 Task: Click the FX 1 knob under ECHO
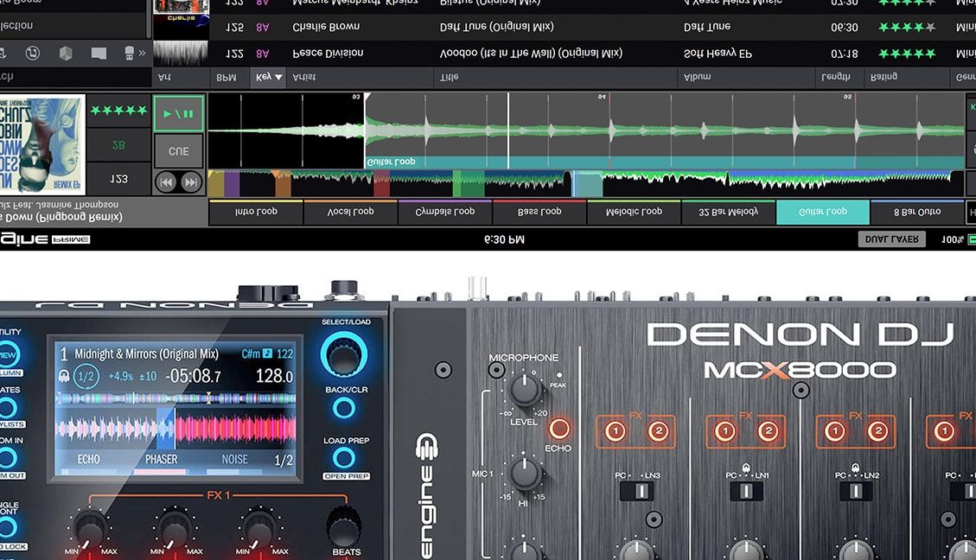tap(91, 529)
